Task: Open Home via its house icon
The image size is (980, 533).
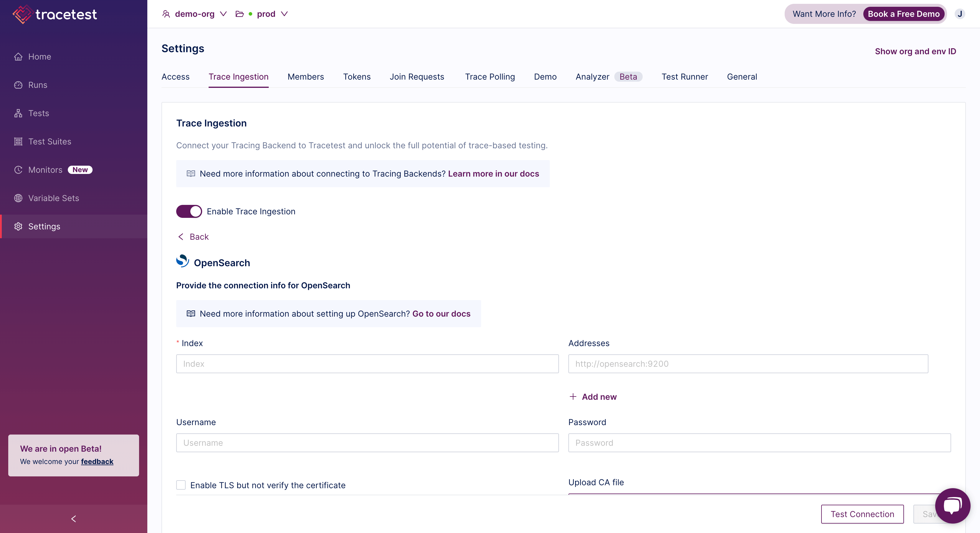Action: click(x=18, y=57)
